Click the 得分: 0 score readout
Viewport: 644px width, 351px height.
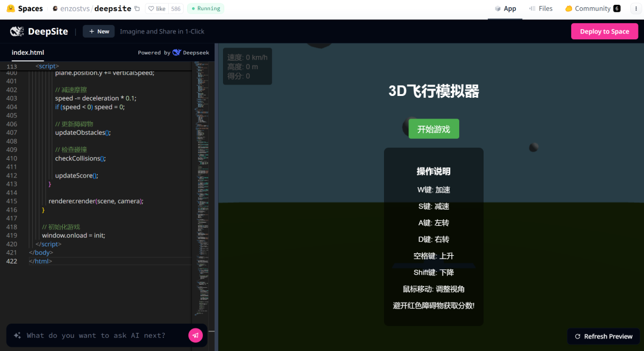(238, 76)
